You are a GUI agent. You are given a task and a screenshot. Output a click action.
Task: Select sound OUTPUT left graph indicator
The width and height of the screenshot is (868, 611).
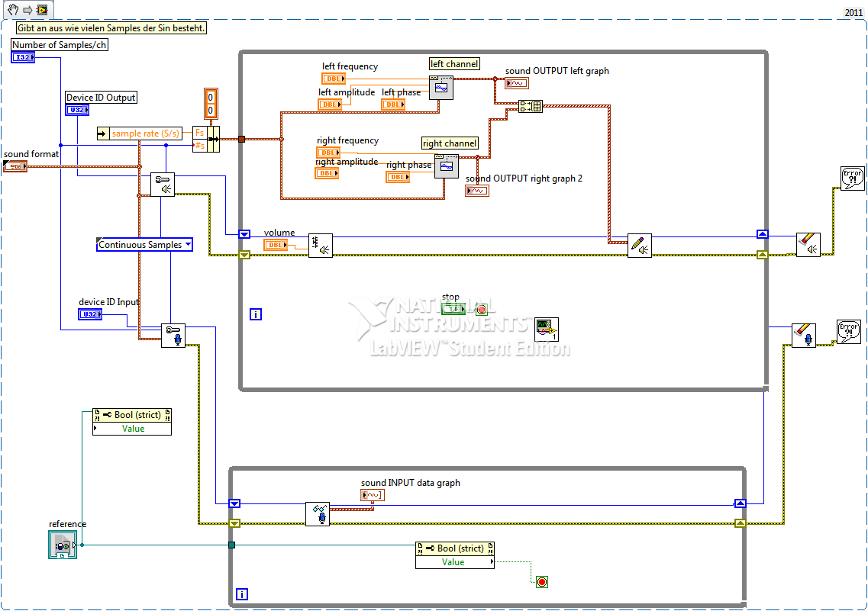[x=517, y=83]
